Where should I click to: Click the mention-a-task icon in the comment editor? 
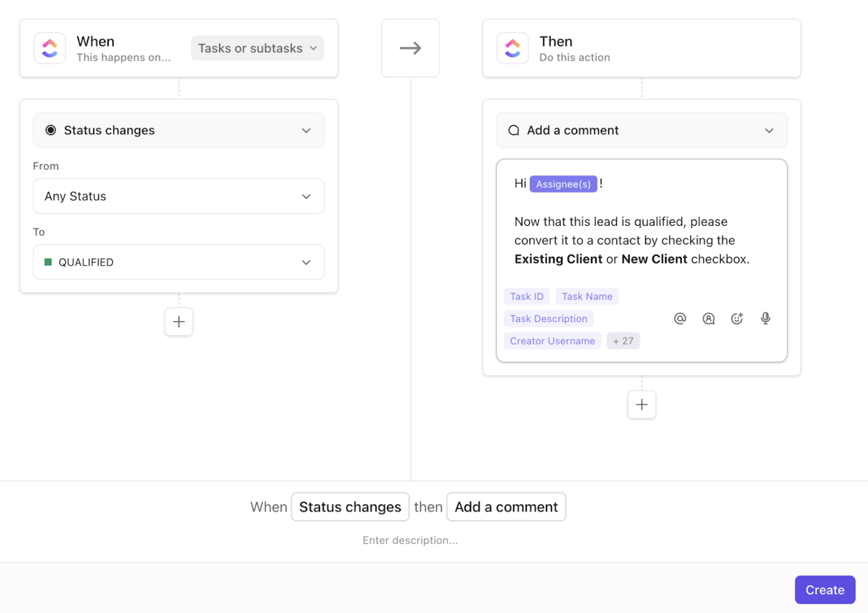tap(709, 318)
